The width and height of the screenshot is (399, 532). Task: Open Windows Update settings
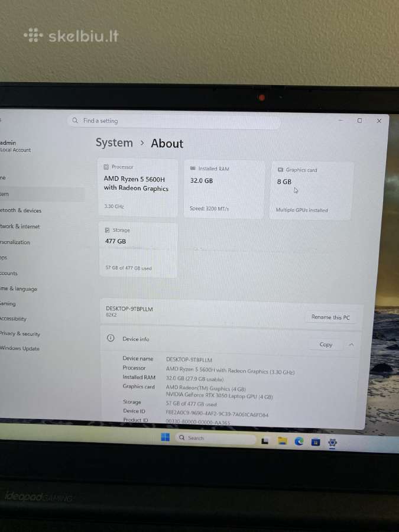coord(20,348)
